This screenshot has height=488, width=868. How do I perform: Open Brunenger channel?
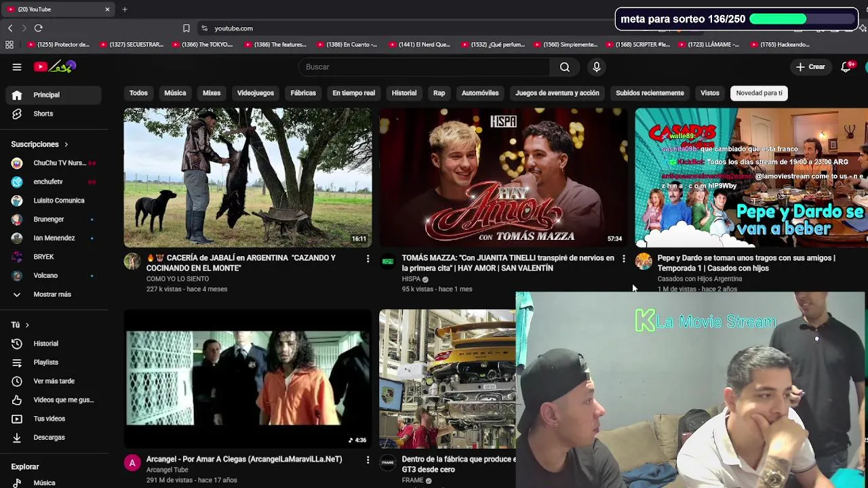pyautogui.click(x=54, y=219)
